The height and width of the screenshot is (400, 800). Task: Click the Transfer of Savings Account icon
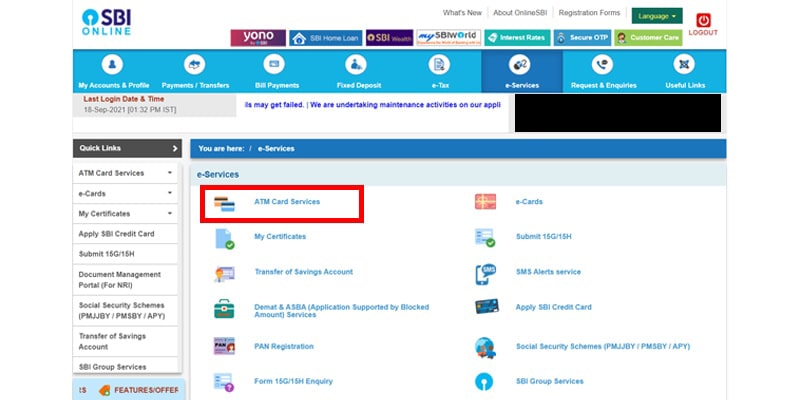coord(224,274)
